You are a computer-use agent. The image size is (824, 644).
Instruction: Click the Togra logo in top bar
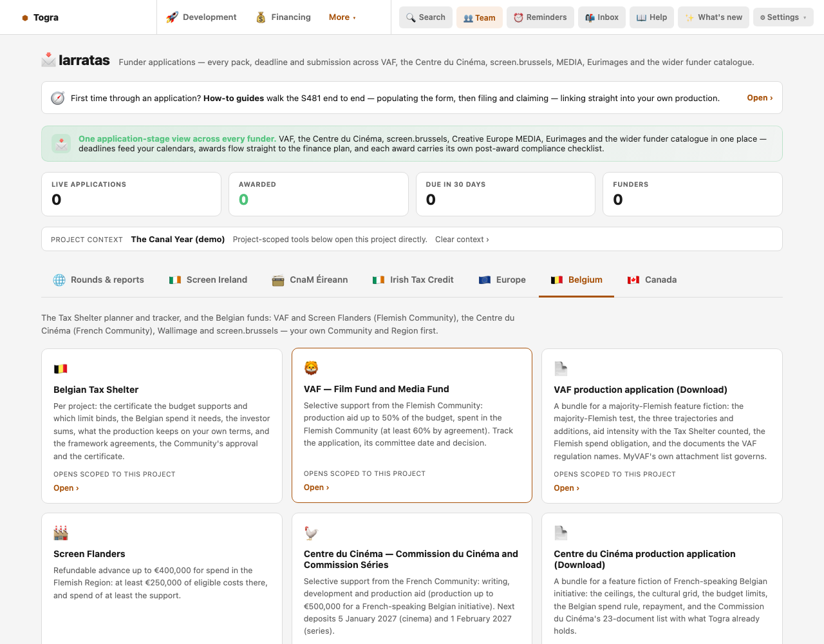pyautogui.click(x=40, y=17)
